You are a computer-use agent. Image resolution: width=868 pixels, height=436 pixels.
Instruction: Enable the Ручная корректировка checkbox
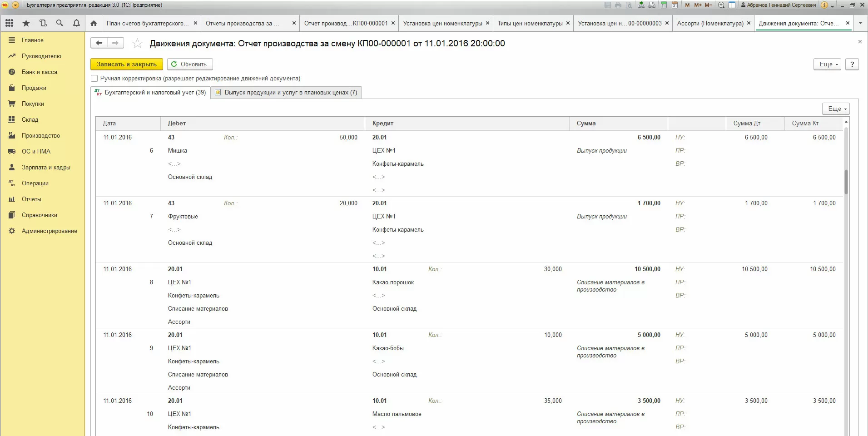94,78
